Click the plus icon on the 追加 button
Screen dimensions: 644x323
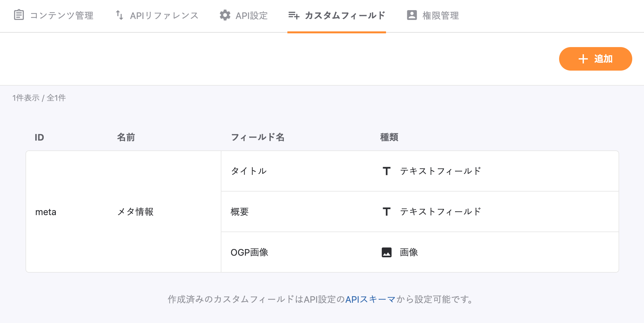583,59
